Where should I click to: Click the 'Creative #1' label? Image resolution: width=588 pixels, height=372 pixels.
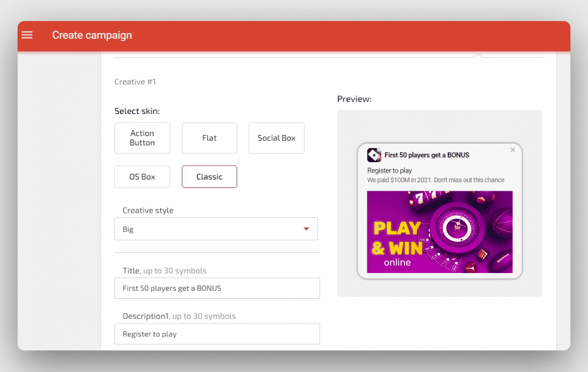[x=135, y=82]
